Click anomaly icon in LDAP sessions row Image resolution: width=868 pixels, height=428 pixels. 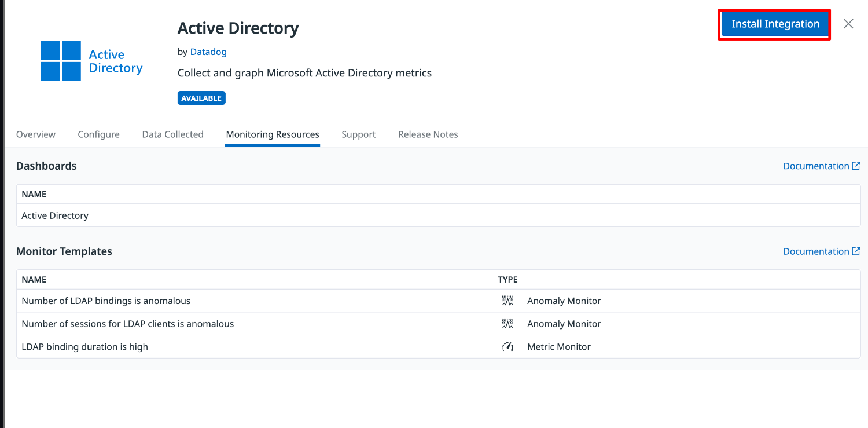tap(507, 324)
